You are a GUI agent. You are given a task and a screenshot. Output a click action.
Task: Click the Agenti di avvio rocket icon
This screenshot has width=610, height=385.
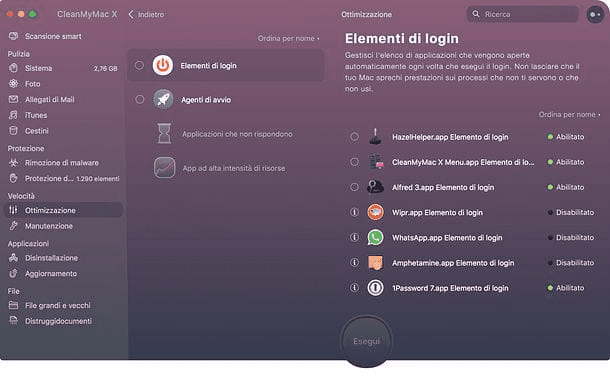tap(163, 100)
